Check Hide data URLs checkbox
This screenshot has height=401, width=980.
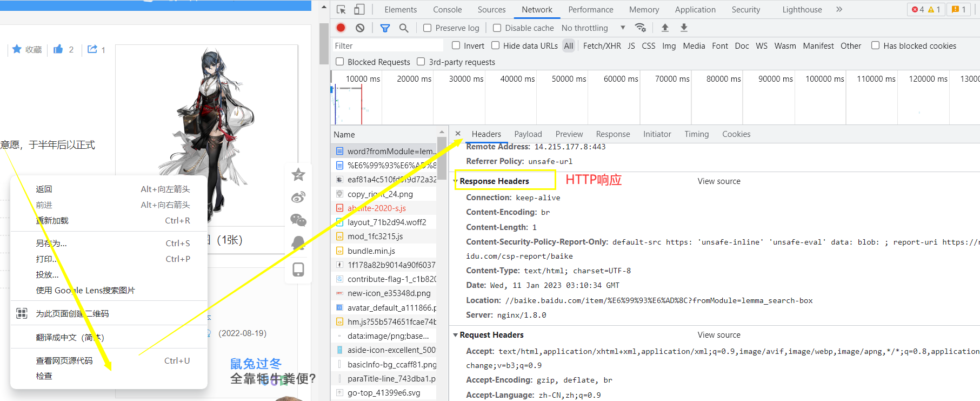(495, 45)
